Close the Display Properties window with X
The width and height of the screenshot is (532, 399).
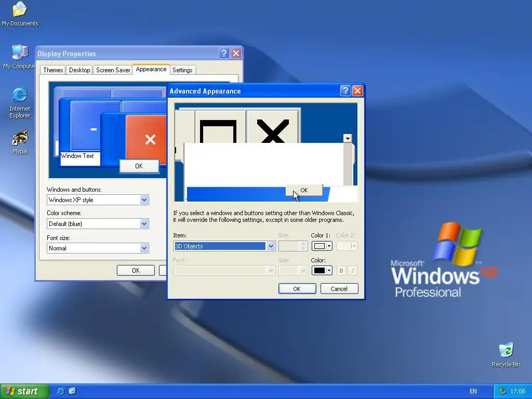[236, 54]
